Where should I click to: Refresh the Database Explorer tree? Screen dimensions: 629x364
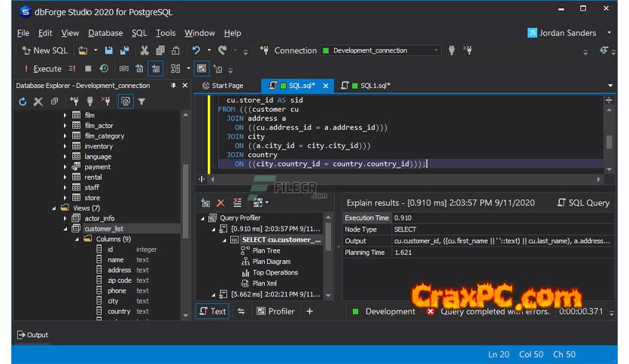click(x=23, y=102)
